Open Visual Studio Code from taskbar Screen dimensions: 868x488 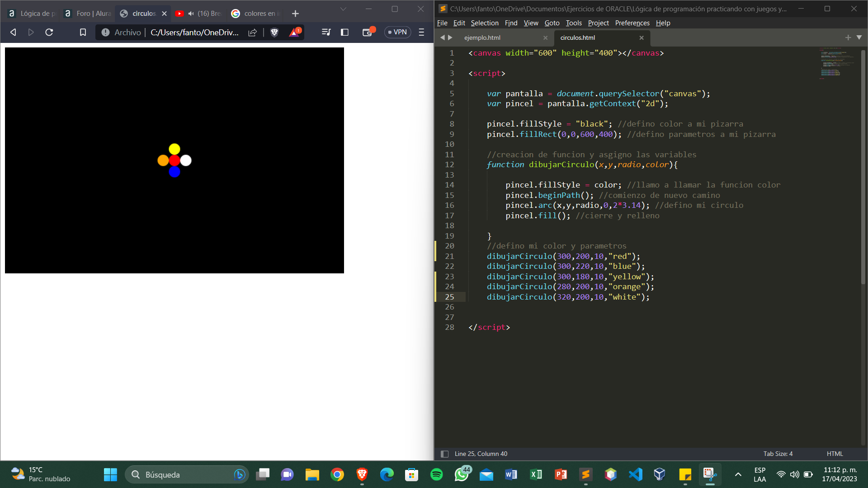[635, 474]
